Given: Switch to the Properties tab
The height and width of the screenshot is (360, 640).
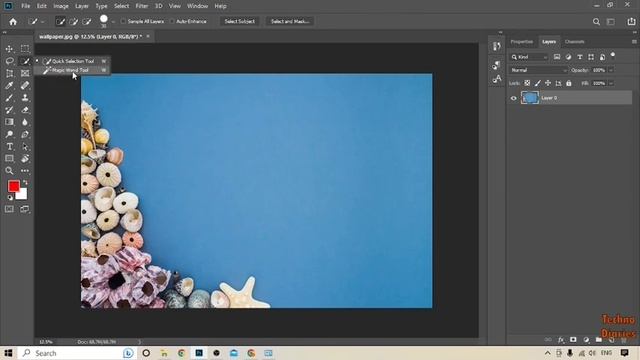Looking at the screenshot, I should point(522,42).
